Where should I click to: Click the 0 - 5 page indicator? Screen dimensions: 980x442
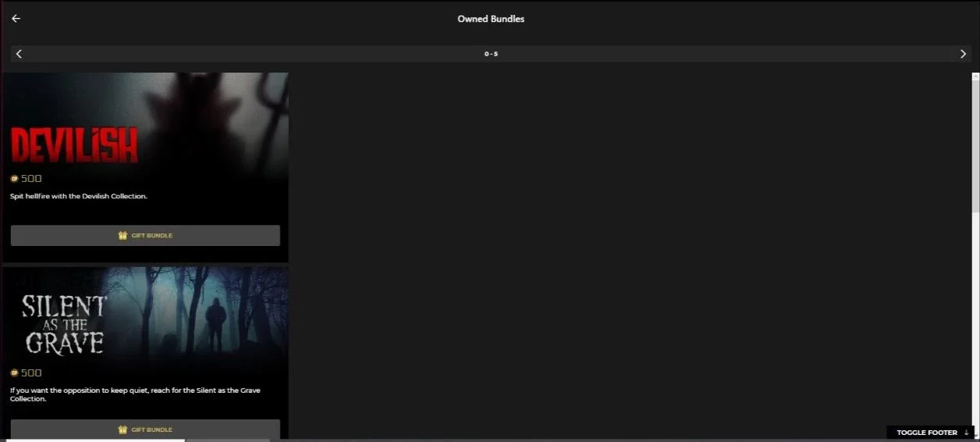pos(491,54)
